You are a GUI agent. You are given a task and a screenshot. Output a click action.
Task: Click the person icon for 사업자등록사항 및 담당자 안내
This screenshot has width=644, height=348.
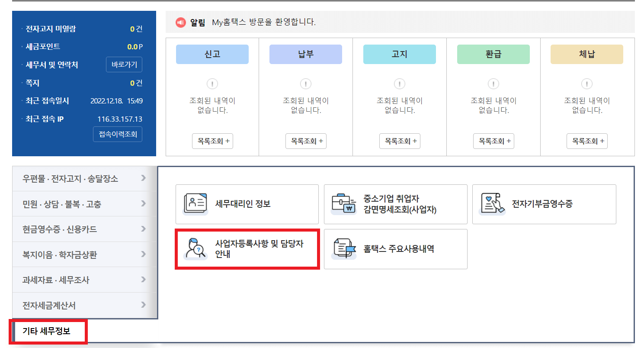click(195, 249)
